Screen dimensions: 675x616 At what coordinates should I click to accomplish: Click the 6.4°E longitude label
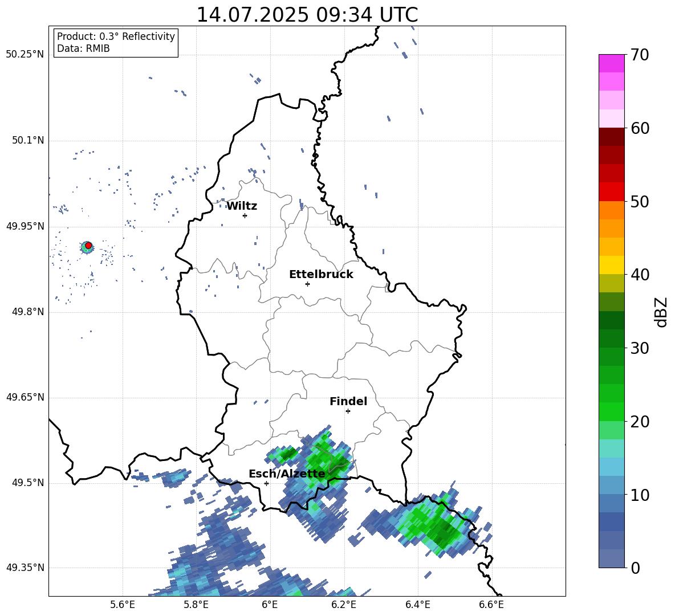tap(417, 605)
